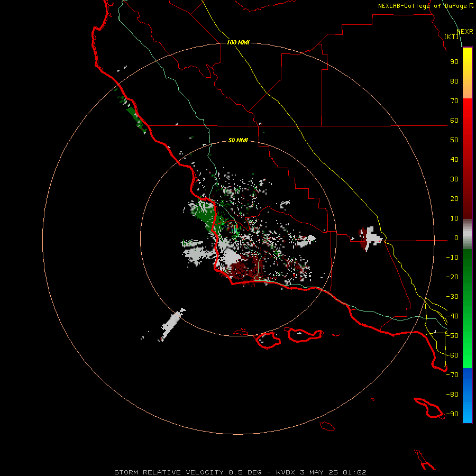This screenshot has height=476, width=476.
Task: Click the -60 value on velocity scale
Action: point(452,355)
